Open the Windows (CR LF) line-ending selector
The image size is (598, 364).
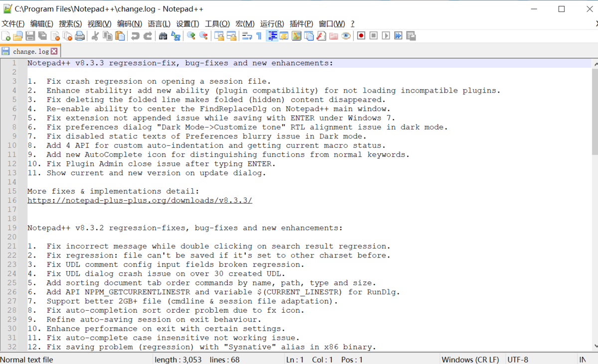point(470,359)
